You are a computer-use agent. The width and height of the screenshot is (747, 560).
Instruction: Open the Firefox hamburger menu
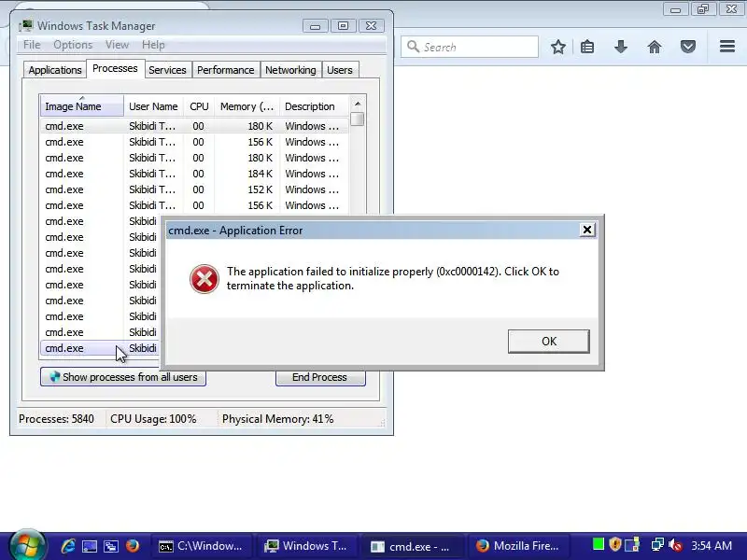[727, 46]
